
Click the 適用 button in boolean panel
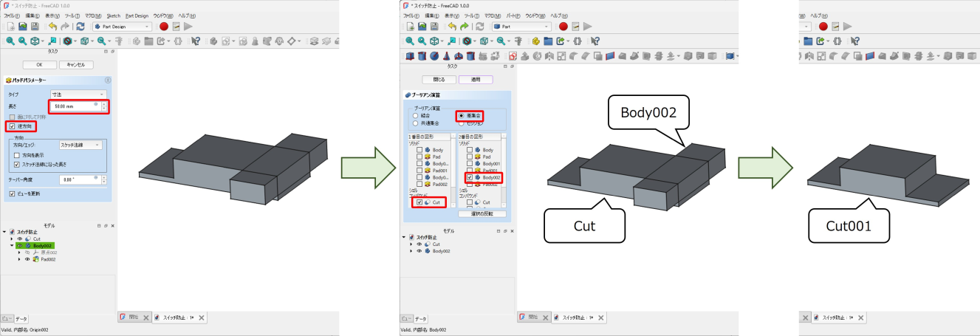click(x=476, y=79)
